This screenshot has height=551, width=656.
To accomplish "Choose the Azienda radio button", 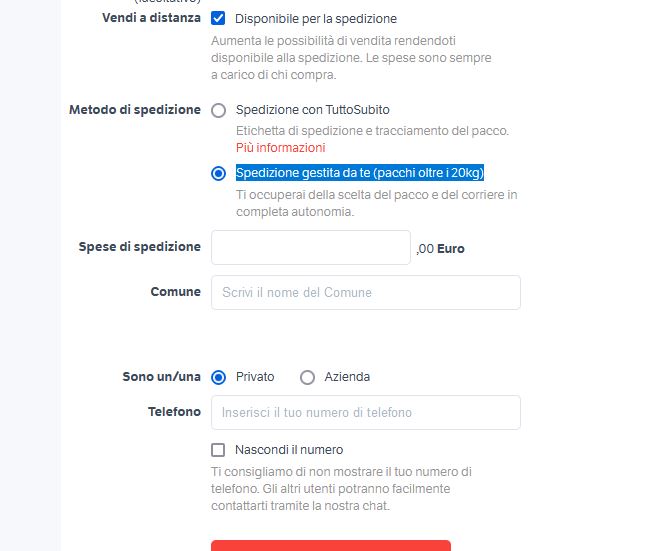I will click(307, 377).
